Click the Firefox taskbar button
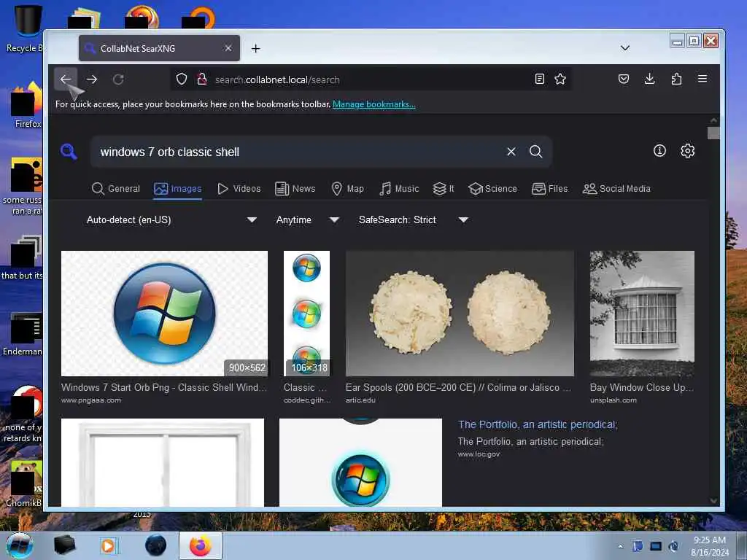Screen dimensions: 747x560 (x=201, y=545)
